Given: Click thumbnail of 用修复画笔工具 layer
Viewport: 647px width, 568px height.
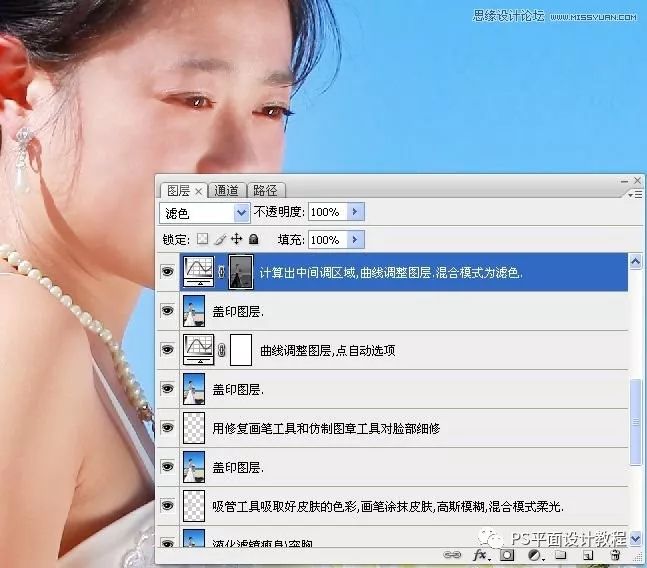Looking at the screenshot, I should [x=194, y=428].
